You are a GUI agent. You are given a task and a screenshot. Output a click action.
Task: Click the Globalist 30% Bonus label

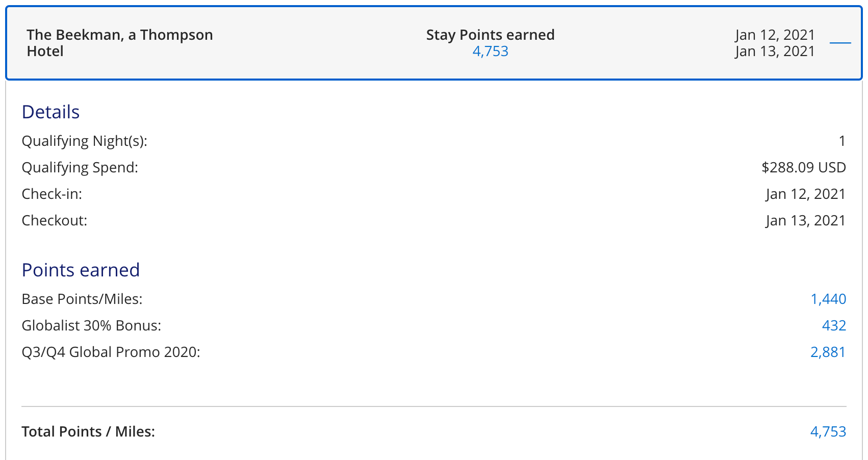coord(91,325)
